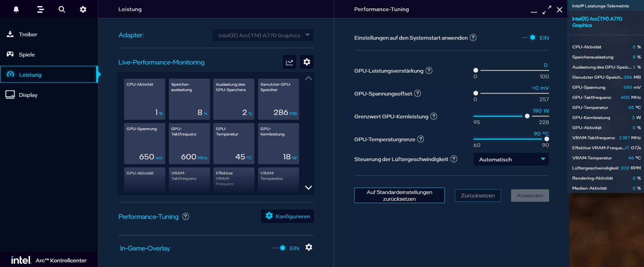Close the Arc Kontrollcenter window
Viewport: 644px width, 267px height.
(560, 10)
